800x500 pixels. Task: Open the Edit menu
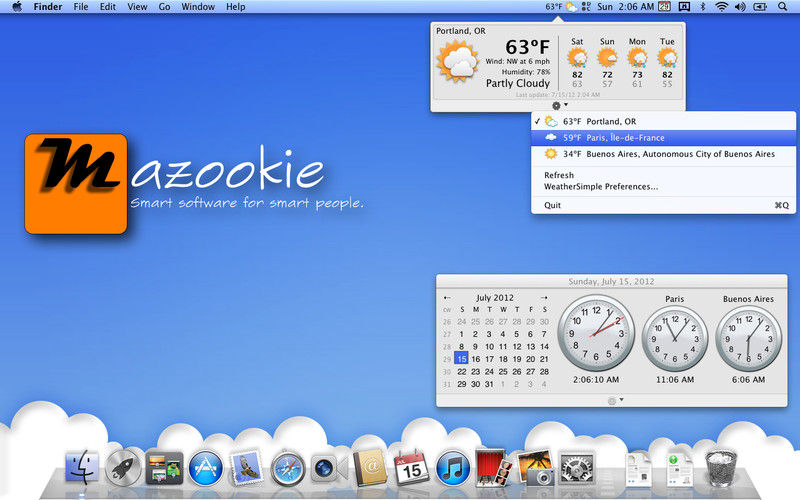point(108,7)
